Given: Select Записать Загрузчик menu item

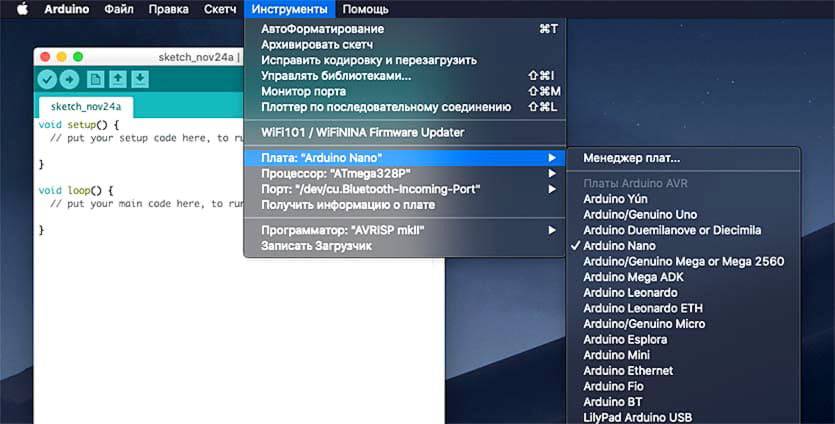Looking at the screenshot, I should [316, 245].
